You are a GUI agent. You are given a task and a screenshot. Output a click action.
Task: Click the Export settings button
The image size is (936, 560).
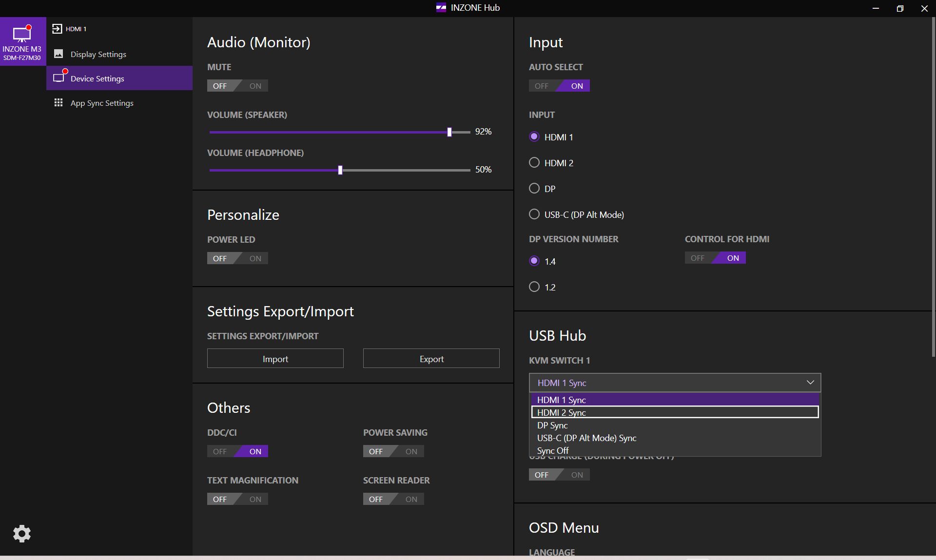point(431,358)
